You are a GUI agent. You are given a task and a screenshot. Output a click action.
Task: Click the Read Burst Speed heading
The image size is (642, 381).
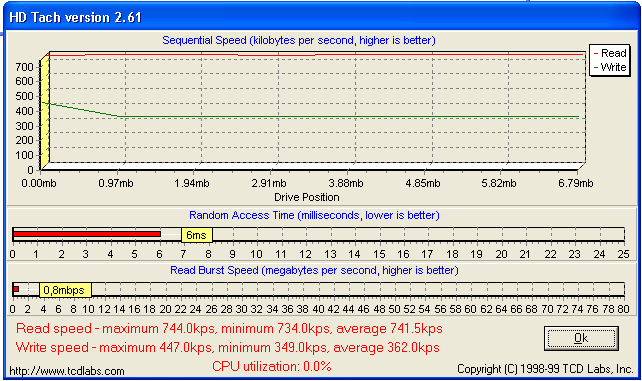314,271
